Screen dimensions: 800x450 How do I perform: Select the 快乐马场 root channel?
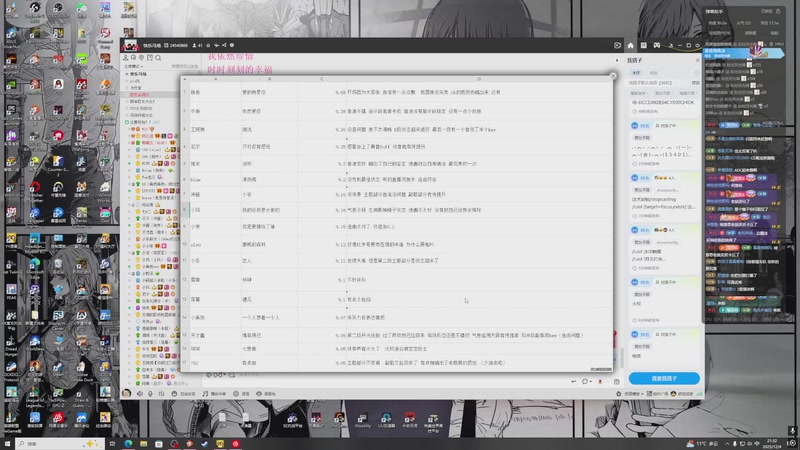click(x=138, y=74)
